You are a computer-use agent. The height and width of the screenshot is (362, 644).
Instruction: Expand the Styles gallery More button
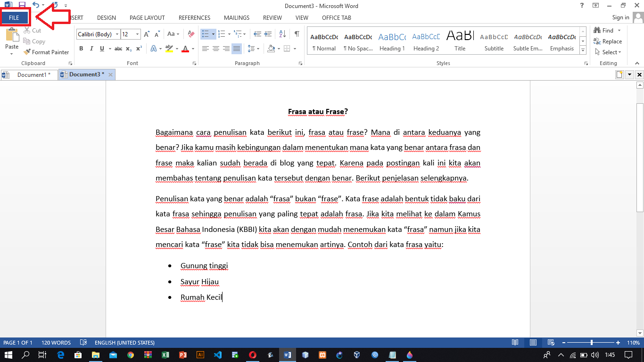pos(583,50)
